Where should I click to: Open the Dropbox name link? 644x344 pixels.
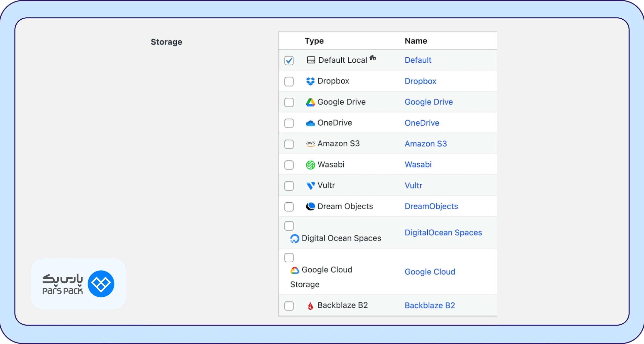(420, 81)
